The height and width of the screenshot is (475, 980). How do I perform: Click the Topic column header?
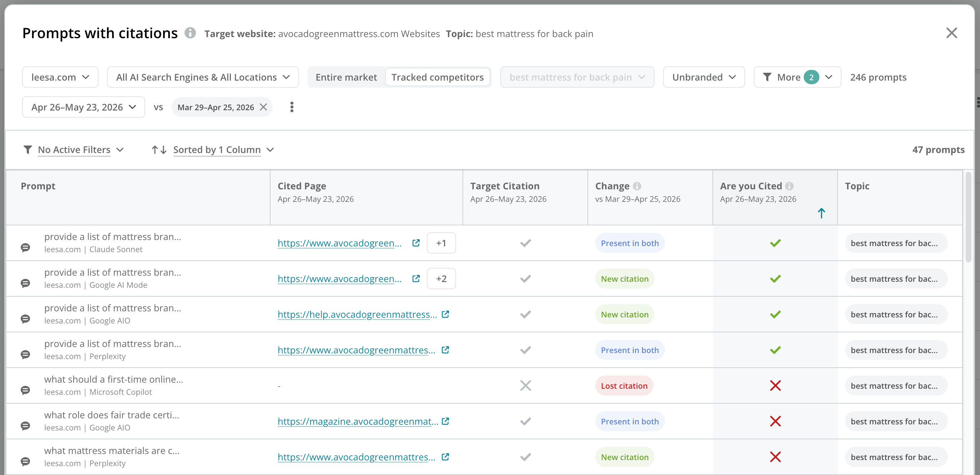tap(857, 186)
